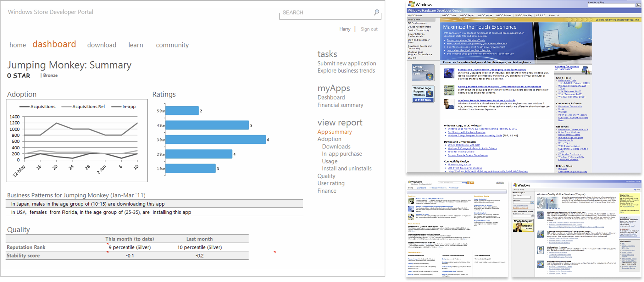Click the Help icon in the Winqual window
The image size is (644, 282).
tap(635, 190)
